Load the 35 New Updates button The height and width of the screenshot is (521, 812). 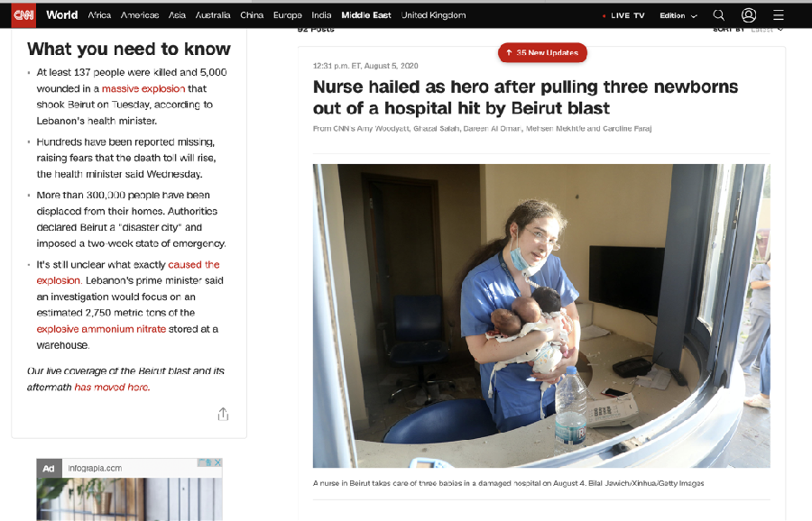(542, 52)
